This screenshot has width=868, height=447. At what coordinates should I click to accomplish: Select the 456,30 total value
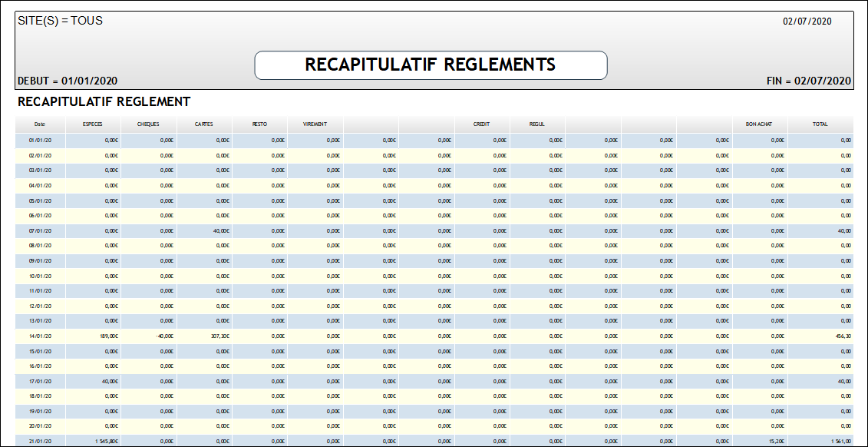(843, 336)
